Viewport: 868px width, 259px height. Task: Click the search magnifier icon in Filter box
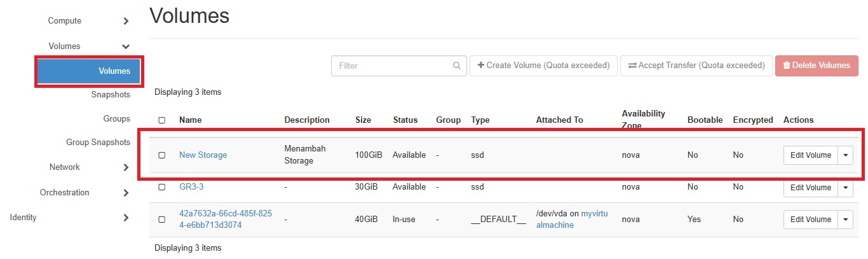[456, 66]
